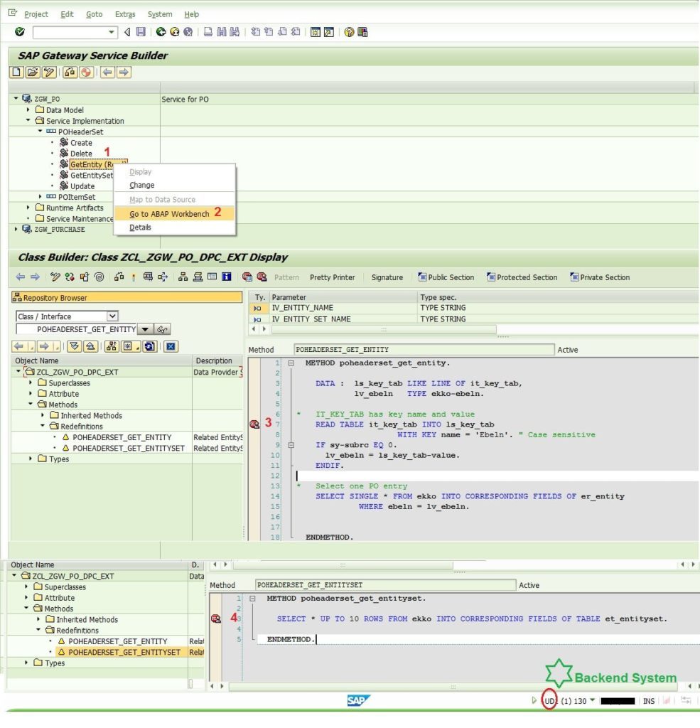Choose Details in the context menu

pyautogui.click(x=175, y=227)
